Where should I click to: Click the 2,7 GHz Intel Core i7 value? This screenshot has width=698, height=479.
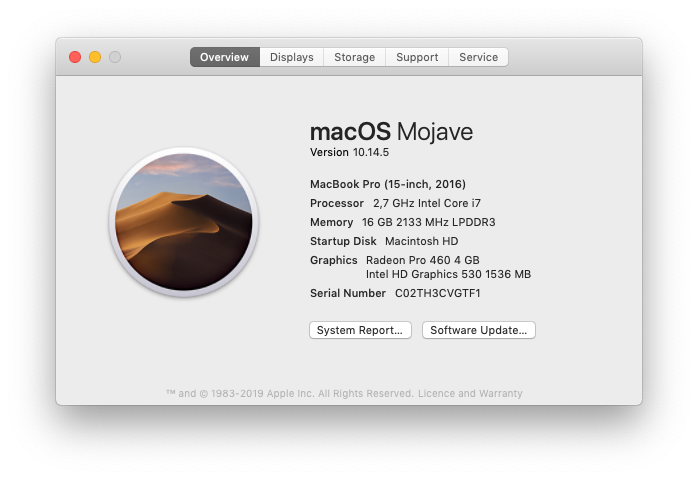click(x=427, y=203)
